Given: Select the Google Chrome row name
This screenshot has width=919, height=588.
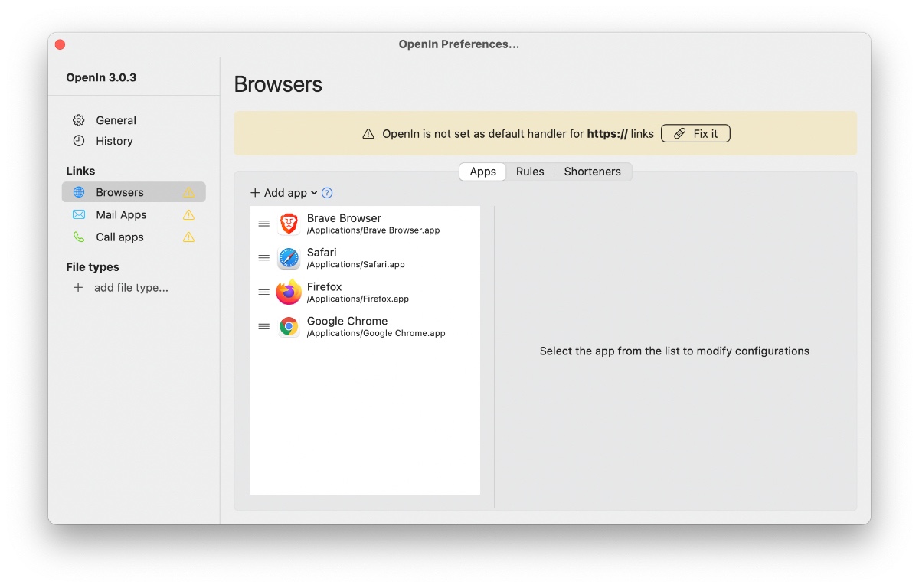Looking at the screenshot, I should (x=348, y=322).
